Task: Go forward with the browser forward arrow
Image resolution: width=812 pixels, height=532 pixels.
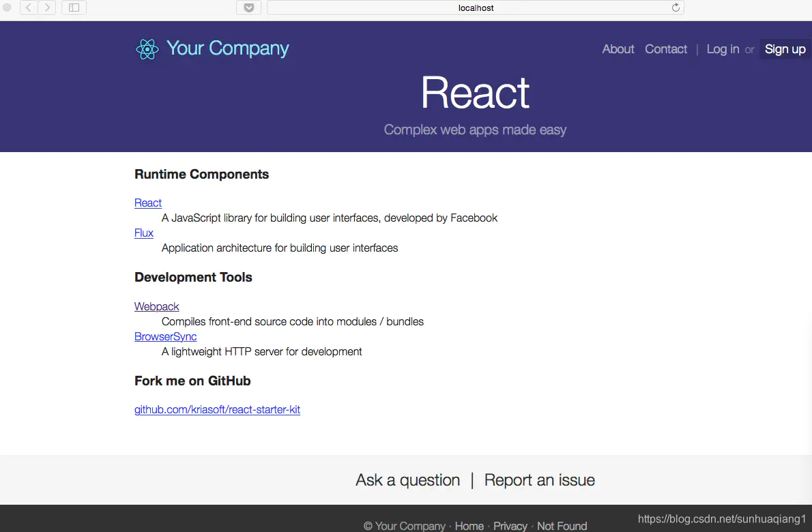Action: click(x=47, y=8)
